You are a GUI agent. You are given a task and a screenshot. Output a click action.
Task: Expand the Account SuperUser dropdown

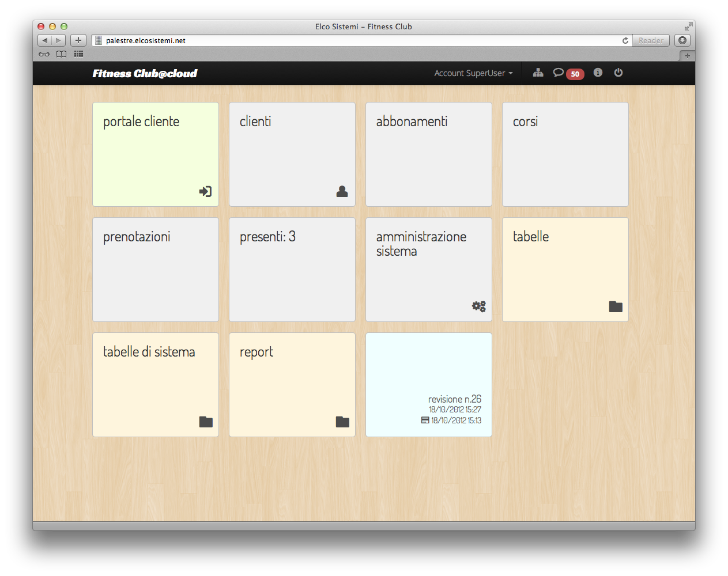pyautogui.click(x=473, y=73)
